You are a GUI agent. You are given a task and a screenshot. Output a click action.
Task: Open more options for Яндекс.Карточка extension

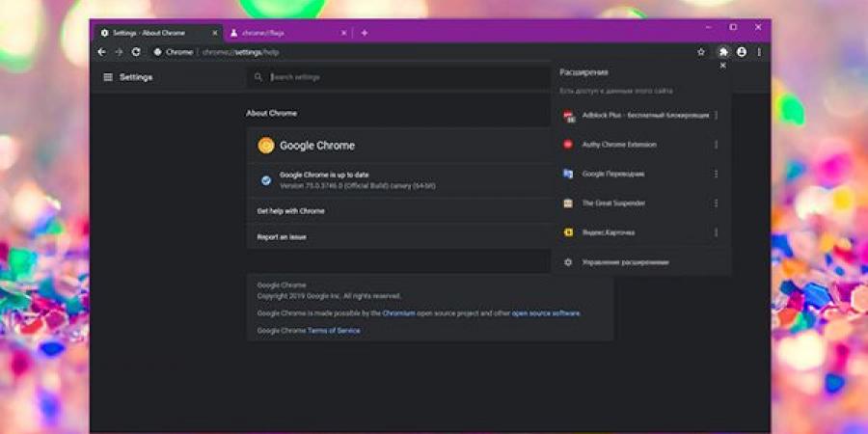[x=716, y=232]
